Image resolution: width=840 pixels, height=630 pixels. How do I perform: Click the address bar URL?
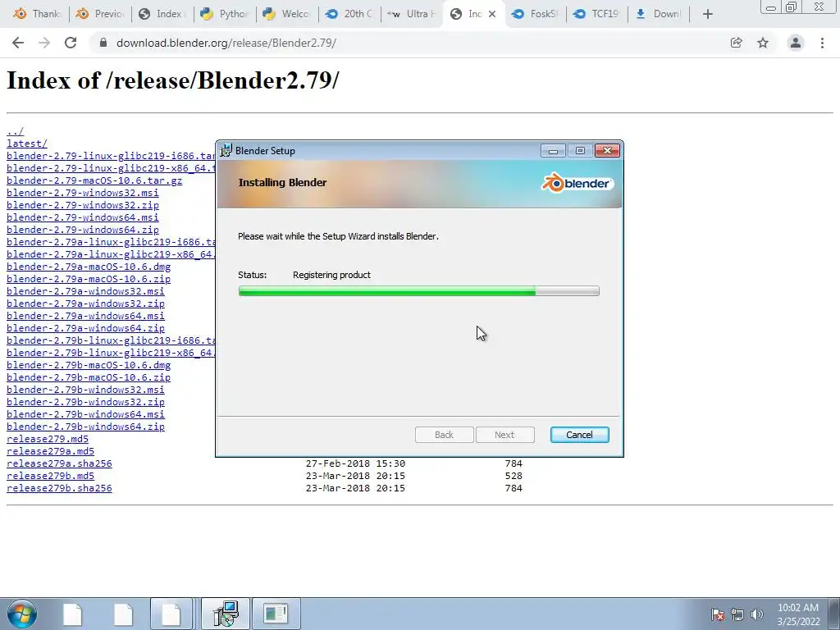(x=226, y=43)
